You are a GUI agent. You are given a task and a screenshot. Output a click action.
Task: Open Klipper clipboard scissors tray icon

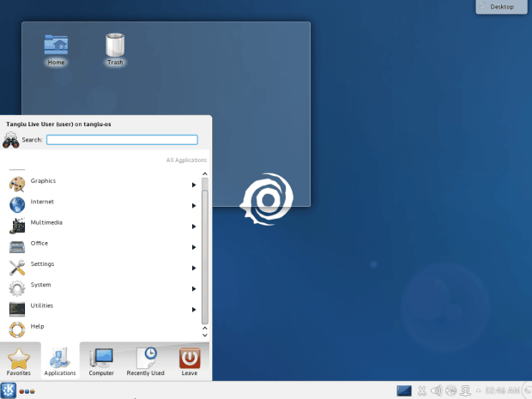click(x=422, y=391)
